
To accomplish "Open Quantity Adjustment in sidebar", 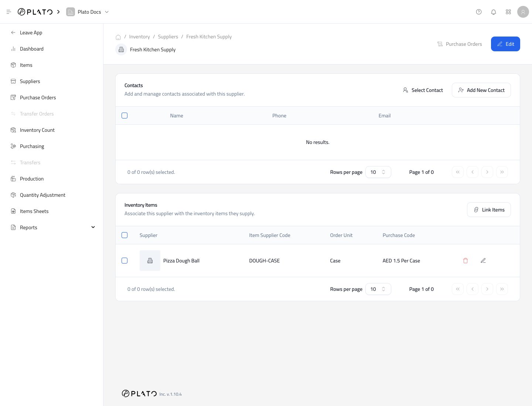I will 52,195.
